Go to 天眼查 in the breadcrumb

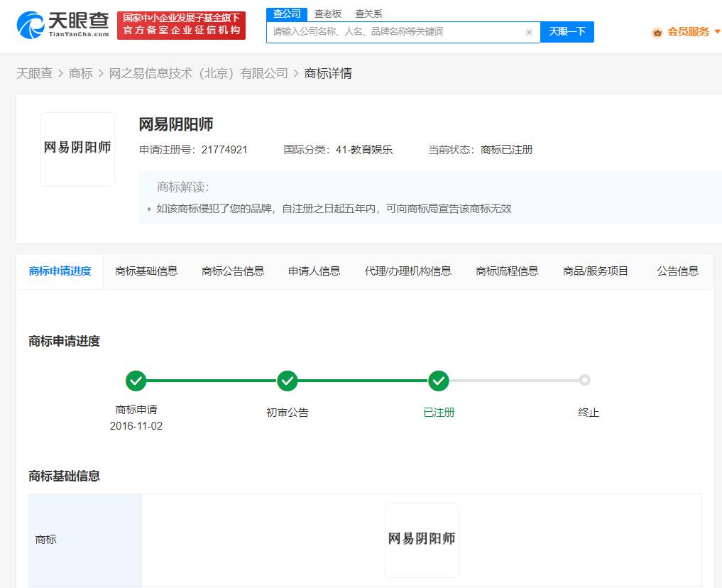35,73
